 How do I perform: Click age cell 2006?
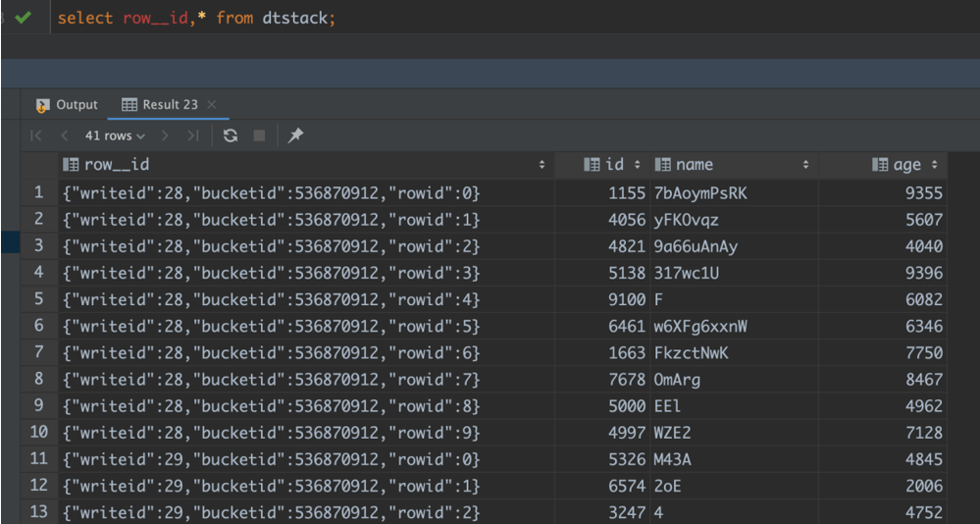(883, 486)
